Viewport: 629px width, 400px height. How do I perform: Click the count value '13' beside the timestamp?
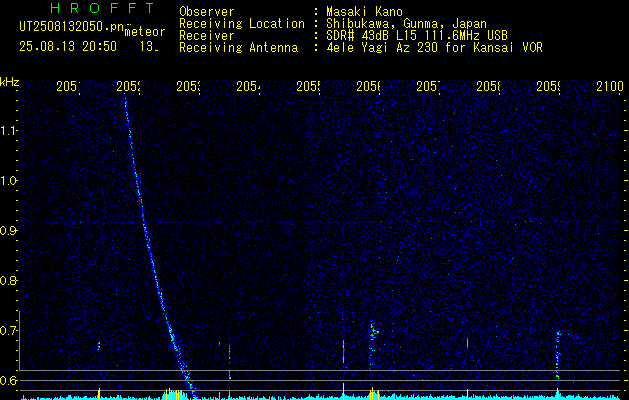148,47
